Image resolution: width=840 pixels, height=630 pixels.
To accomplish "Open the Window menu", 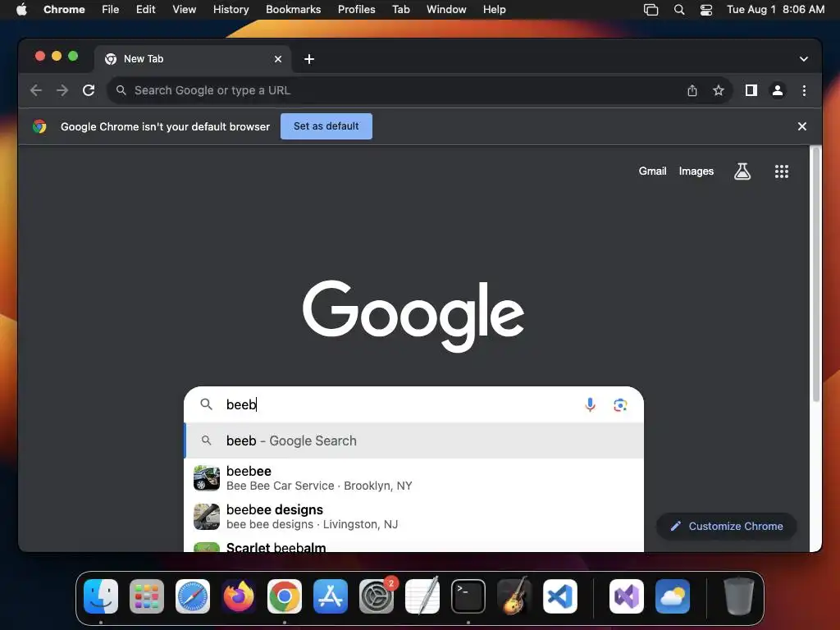I will pyautogui.click(x=446, y=10).
